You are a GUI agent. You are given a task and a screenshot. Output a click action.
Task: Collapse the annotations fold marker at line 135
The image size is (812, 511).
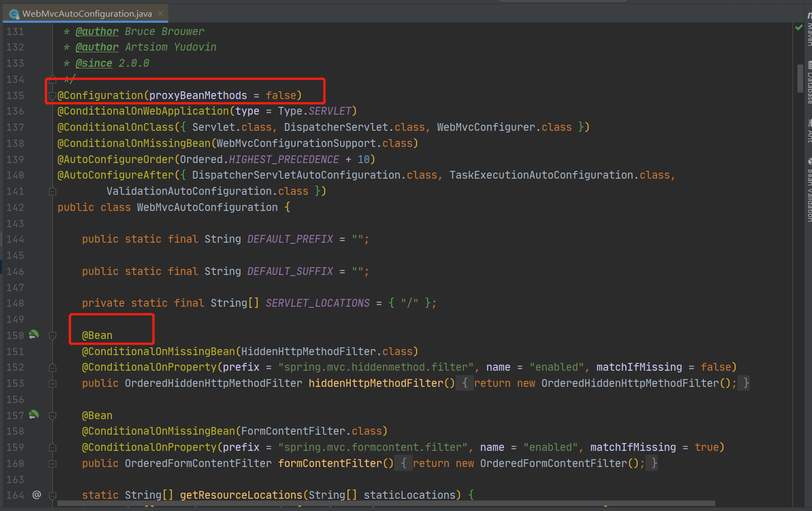coord(52,95)
